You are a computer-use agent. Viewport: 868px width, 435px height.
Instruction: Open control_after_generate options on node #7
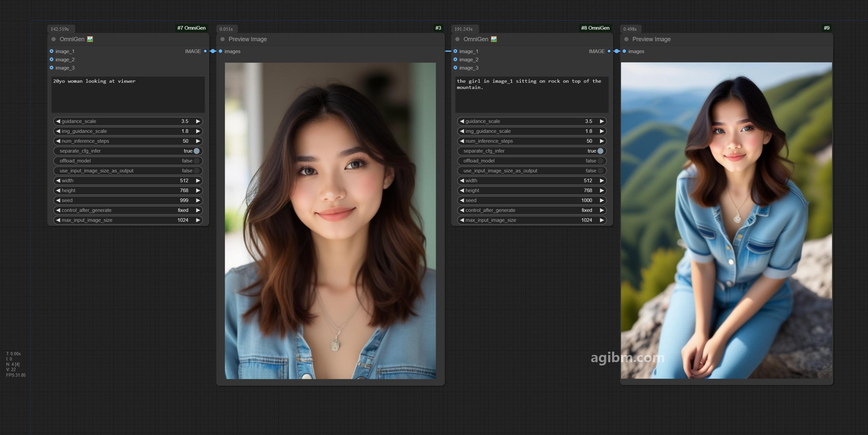tap(128, 210)
